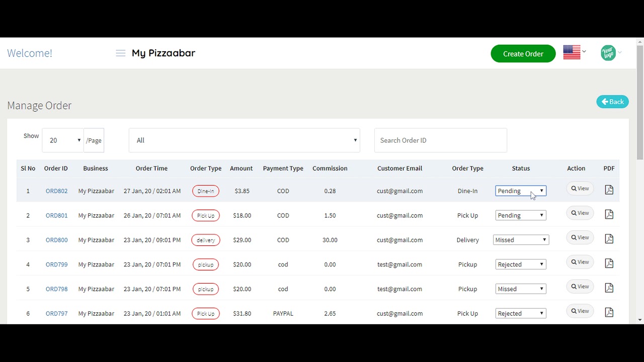The width and height of the screenshot is (644, 362).
Task: Open order link ORD798
Action: 56,289
